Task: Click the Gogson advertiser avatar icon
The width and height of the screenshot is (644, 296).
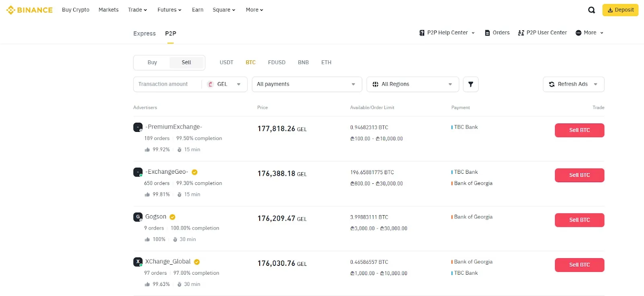Action: pyautogui.click(x=138, y=217)
